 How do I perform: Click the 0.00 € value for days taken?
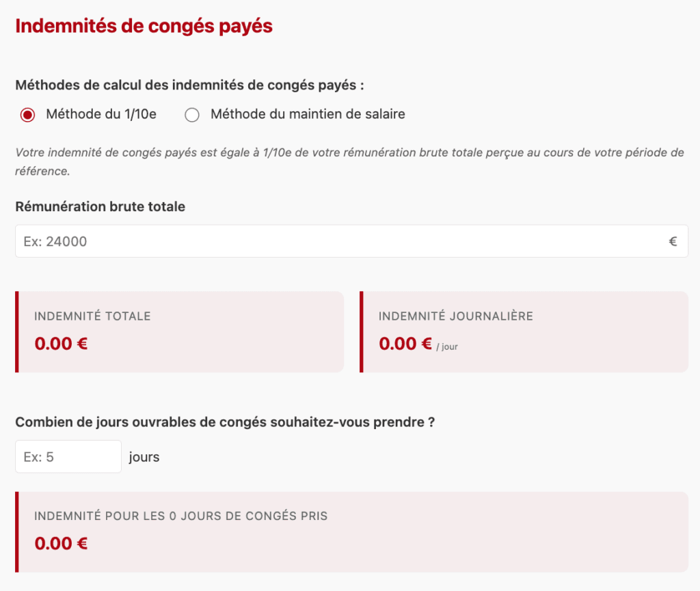[60, 542]
